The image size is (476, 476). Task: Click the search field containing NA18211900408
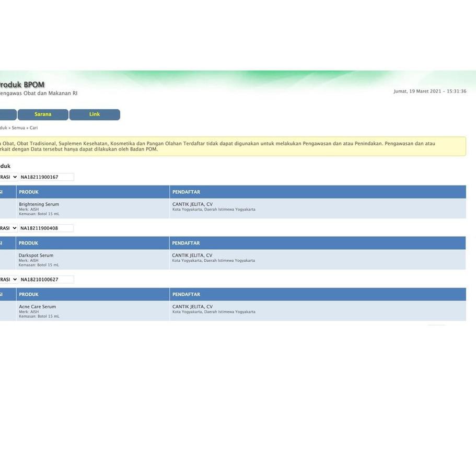coord(47,228)
